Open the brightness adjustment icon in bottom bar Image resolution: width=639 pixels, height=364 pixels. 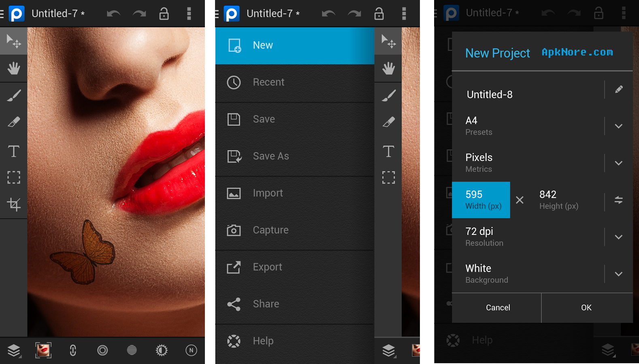(x=162, y=350)
